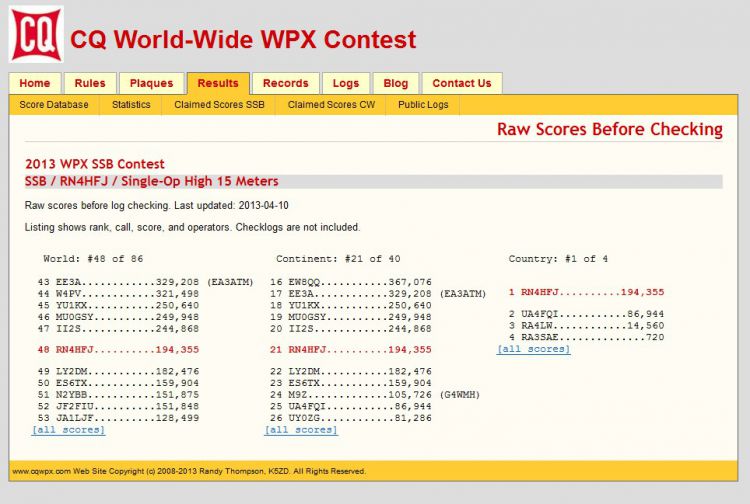750x504 pixels.
Task: Open the Logs tab
Action: pyautogui.click(x=346, y=83)
